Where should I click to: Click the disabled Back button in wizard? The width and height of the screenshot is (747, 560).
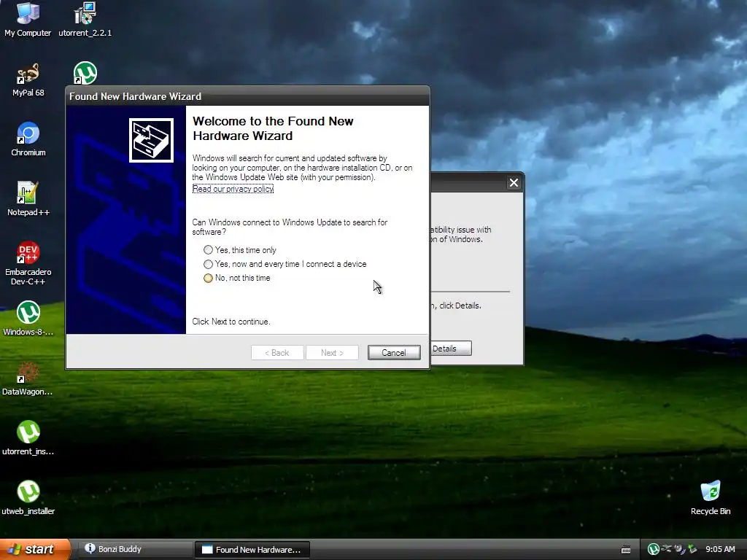277,352
